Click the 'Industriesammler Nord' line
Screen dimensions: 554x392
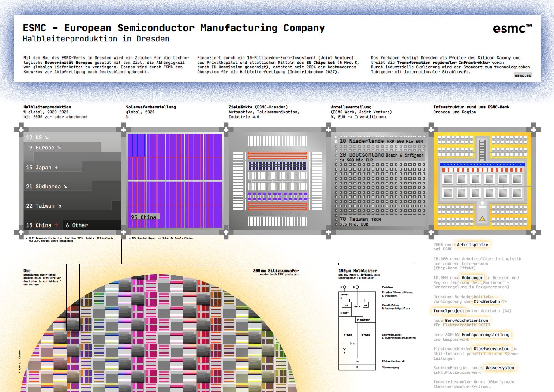point(473,382)
